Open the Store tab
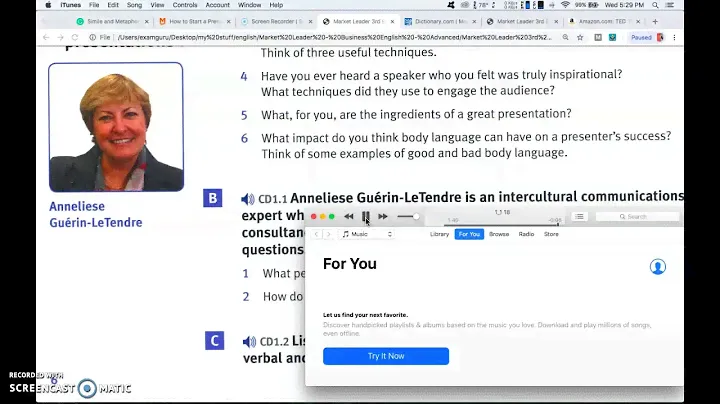 tap(551, 234)
